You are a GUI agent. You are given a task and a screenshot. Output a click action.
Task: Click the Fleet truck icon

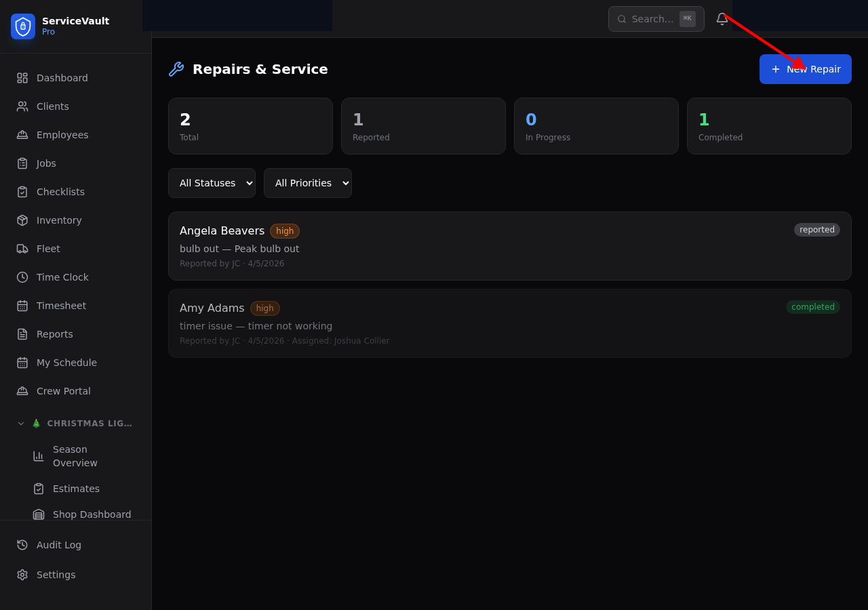tap(22, 249)
